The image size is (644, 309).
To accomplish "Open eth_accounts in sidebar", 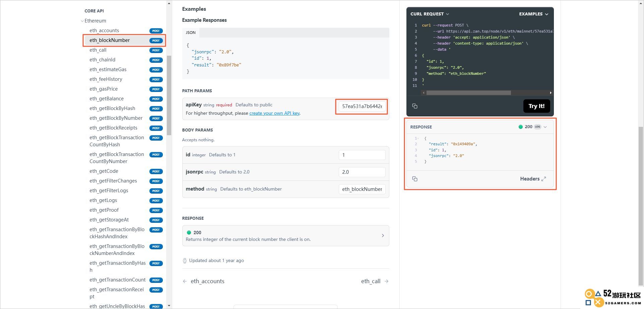I will [x=124, y=31].
